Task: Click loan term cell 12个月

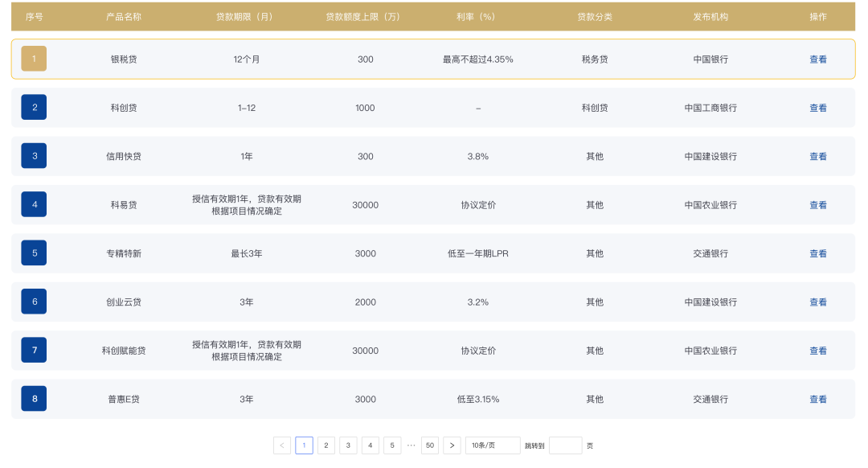Action: [247, 60]
